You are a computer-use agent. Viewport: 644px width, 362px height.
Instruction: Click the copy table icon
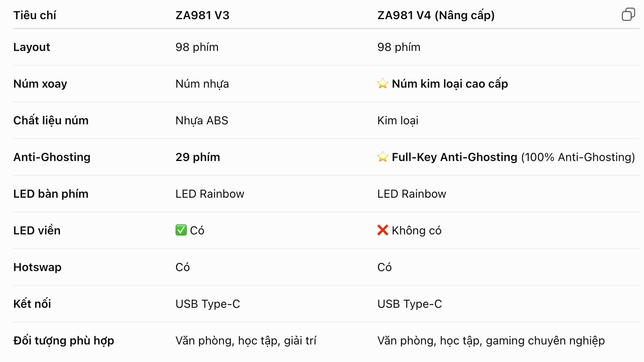628,14
